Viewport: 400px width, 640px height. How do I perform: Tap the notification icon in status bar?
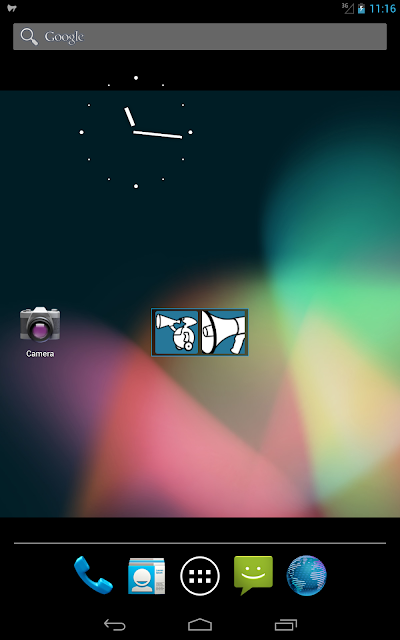(x=12, y=8)
